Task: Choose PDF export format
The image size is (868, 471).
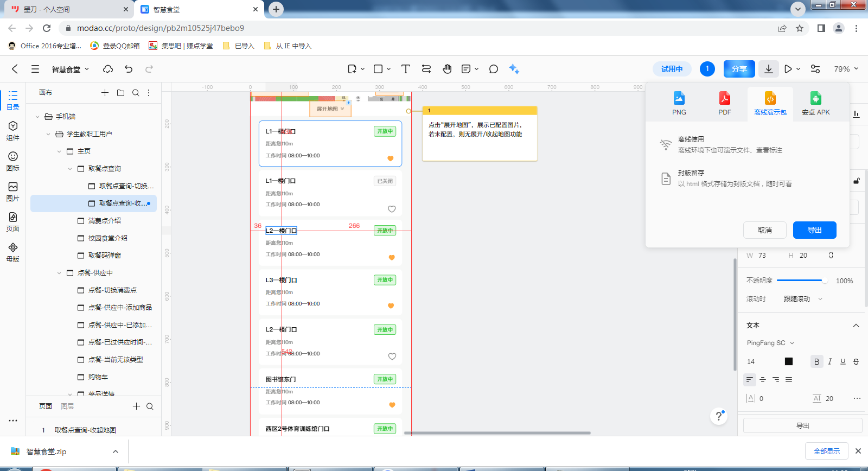Action: pos(725,103)
